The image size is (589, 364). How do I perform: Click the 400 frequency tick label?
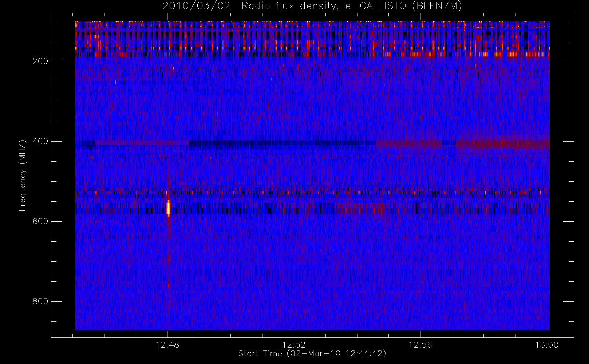coord(40,141)
